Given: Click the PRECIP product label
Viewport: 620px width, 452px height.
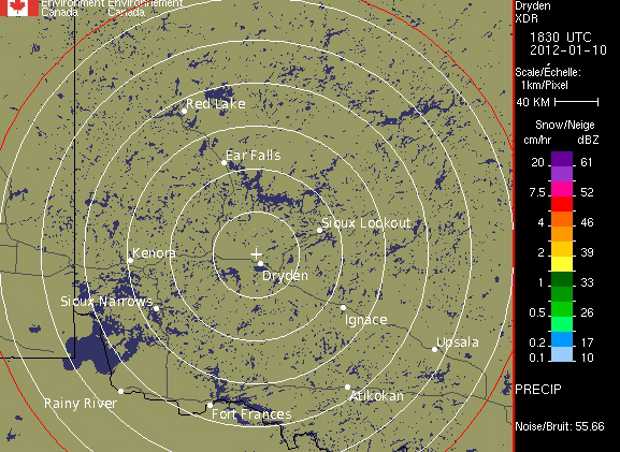Looking at the screenshot, I should pyautogui.click(x=537, y=388).
